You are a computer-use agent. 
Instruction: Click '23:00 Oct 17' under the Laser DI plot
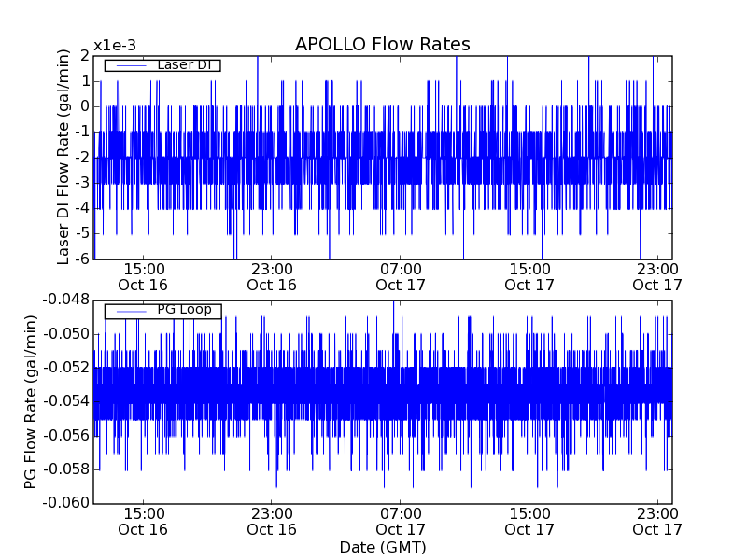tap(657, 277)
